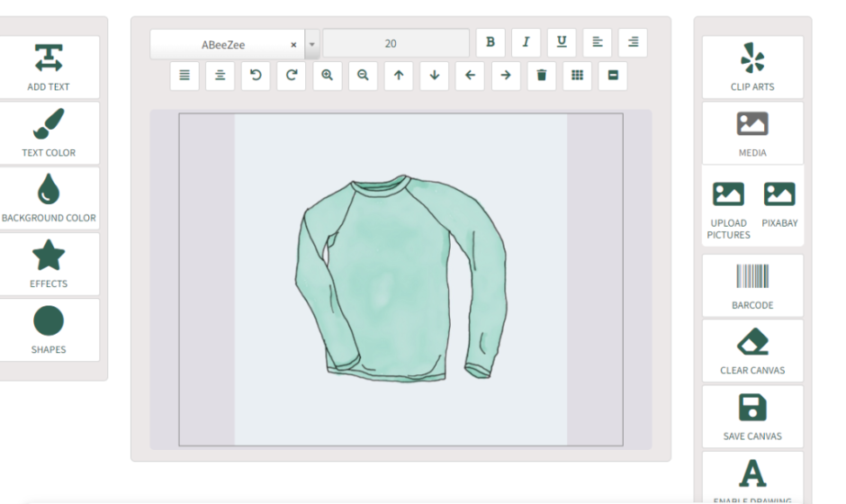Toggle underline formatting
Image resolution: width=846 pixels, height=504 pixels.
pyautogui.click(x=562, y=42)
